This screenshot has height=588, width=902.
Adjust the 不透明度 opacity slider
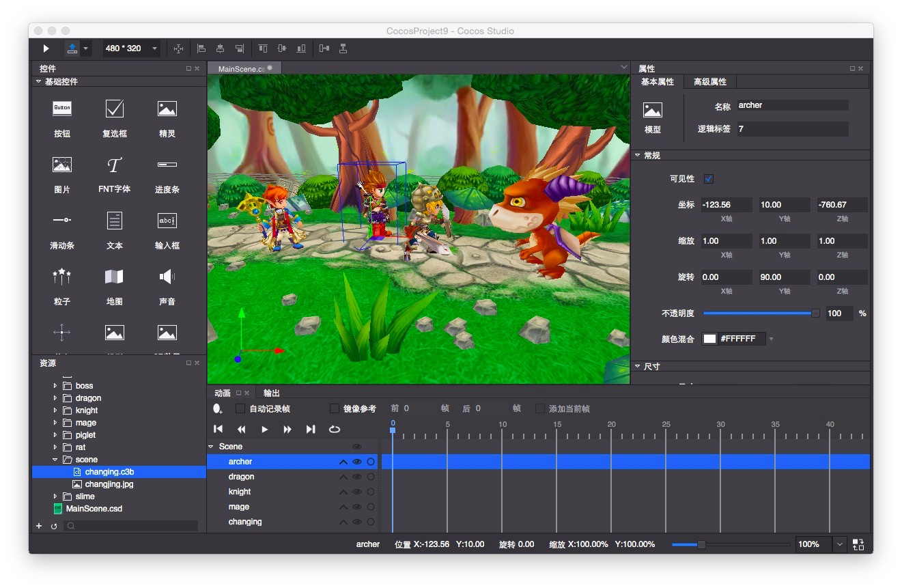click(x=815, y=313)
